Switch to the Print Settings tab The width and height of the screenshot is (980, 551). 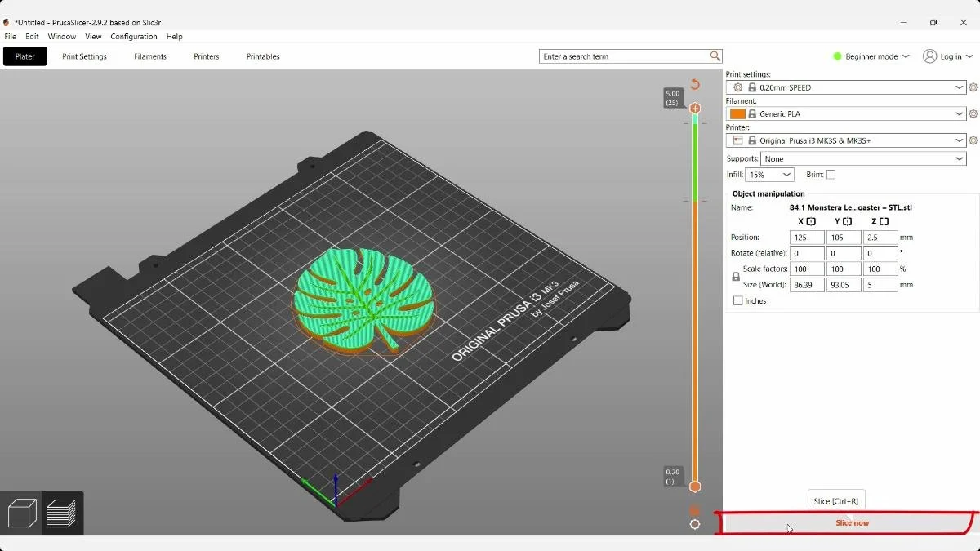point(85,56)
